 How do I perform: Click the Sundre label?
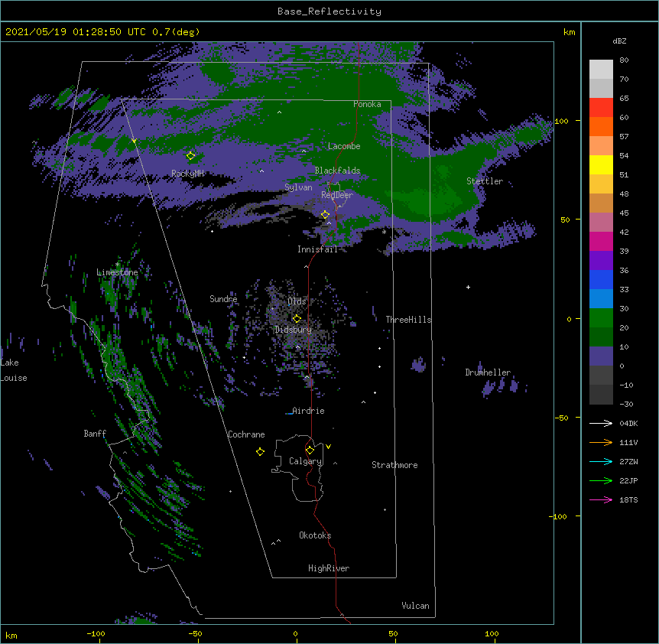(x=223, y=299)
